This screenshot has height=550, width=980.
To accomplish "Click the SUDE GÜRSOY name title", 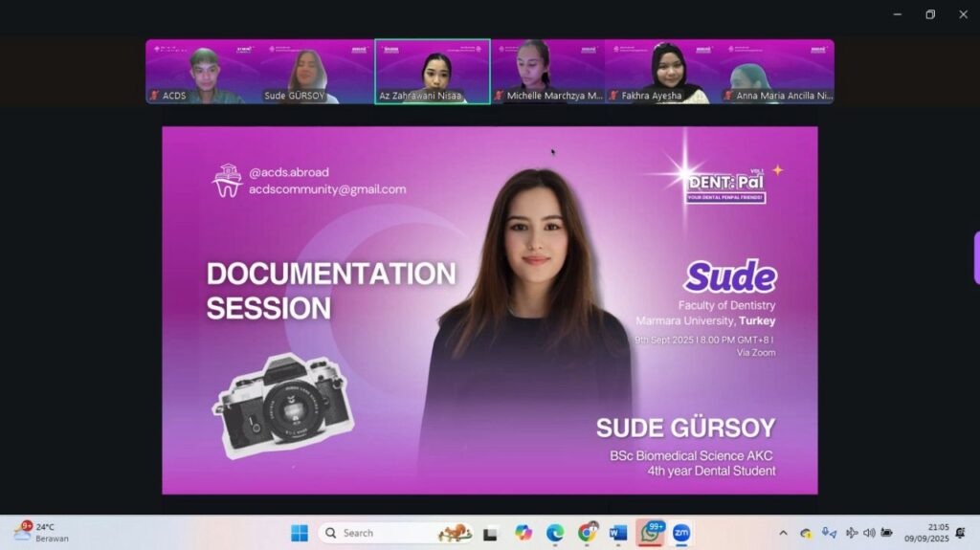I will click(685, 429).
